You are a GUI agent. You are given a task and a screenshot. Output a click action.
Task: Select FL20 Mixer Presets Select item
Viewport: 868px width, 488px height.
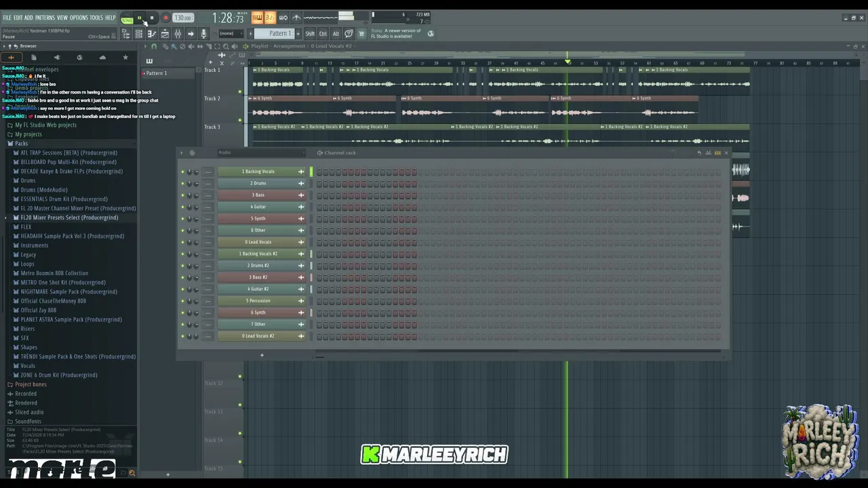coord(69,218)
